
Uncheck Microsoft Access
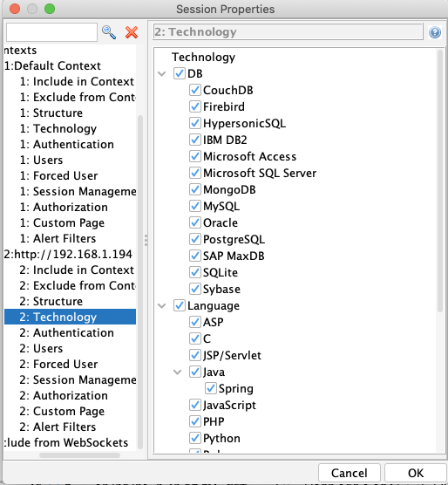(195, 156)
